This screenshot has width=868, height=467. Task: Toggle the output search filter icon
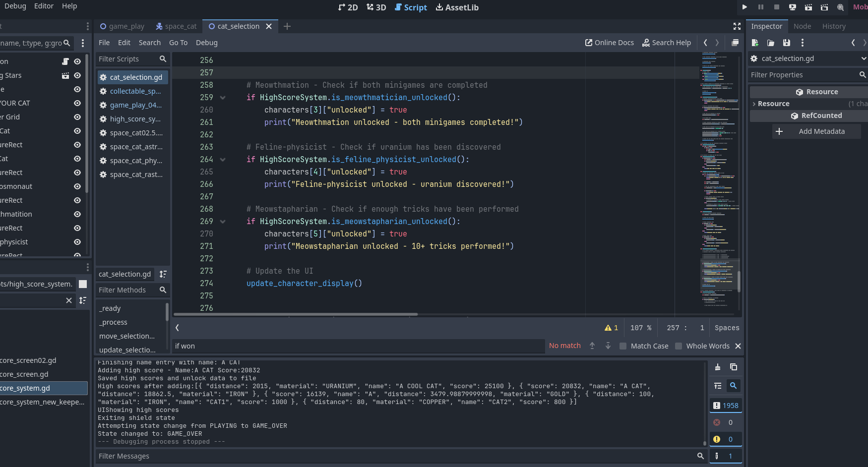(x=733, y=386)
